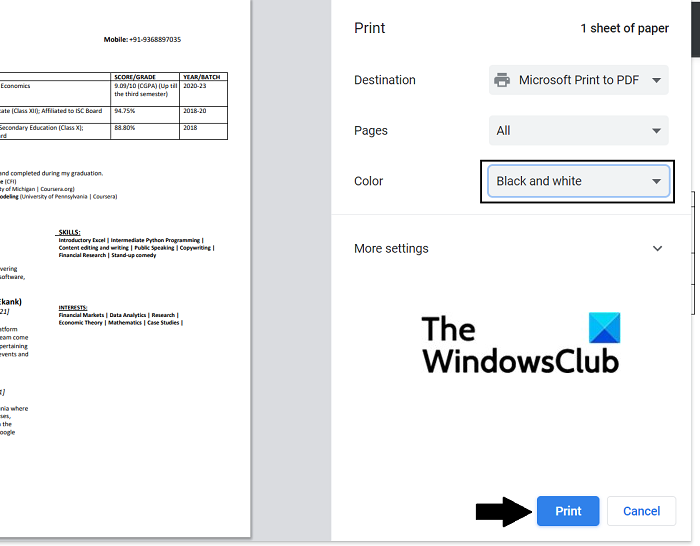Click the Mobile number text in preview

click(x=142, y=39)
